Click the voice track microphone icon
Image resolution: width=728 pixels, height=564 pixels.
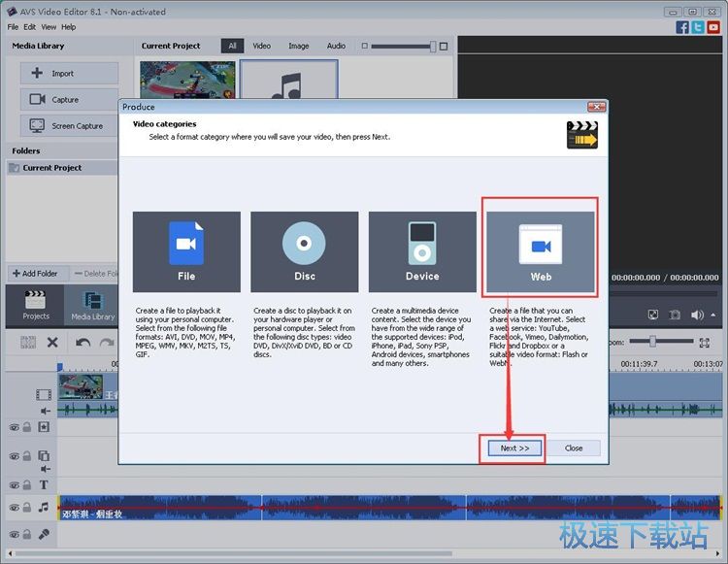tap(44, 534)
